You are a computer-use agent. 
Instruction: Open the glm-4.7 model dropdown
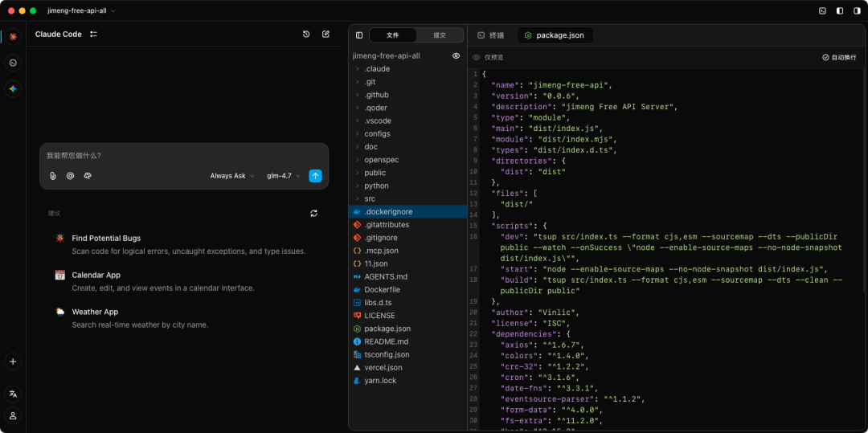click(x=283, y=176)
